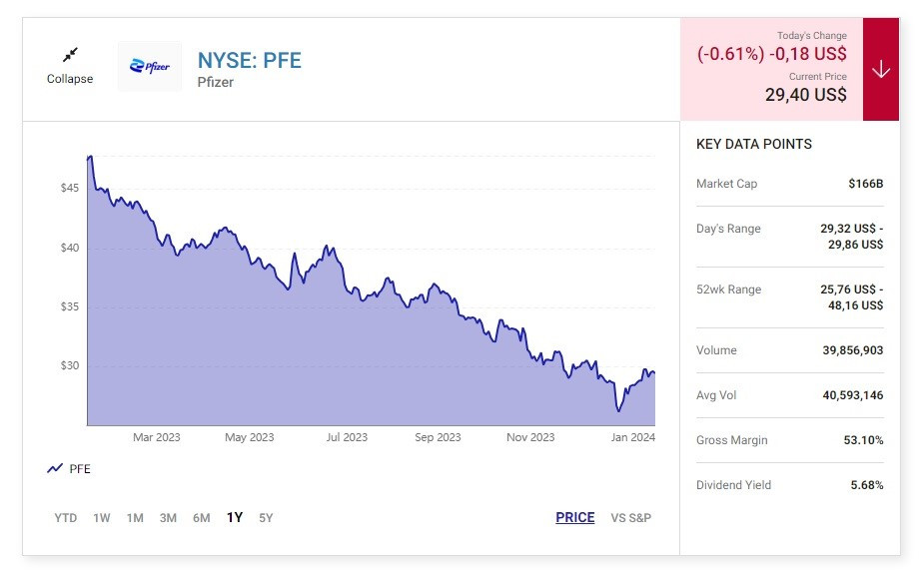Click the current price 29,40 US$

coord(806,95)
